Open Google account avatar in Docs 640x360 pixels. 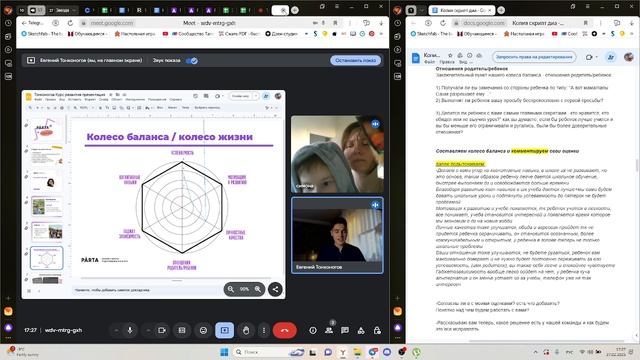(x=629, y=57)
